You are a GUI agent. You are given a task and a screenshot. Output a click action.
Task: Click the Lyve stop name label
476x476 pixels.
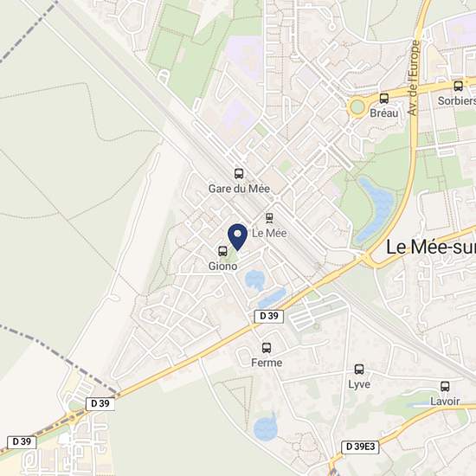point(359,384)
